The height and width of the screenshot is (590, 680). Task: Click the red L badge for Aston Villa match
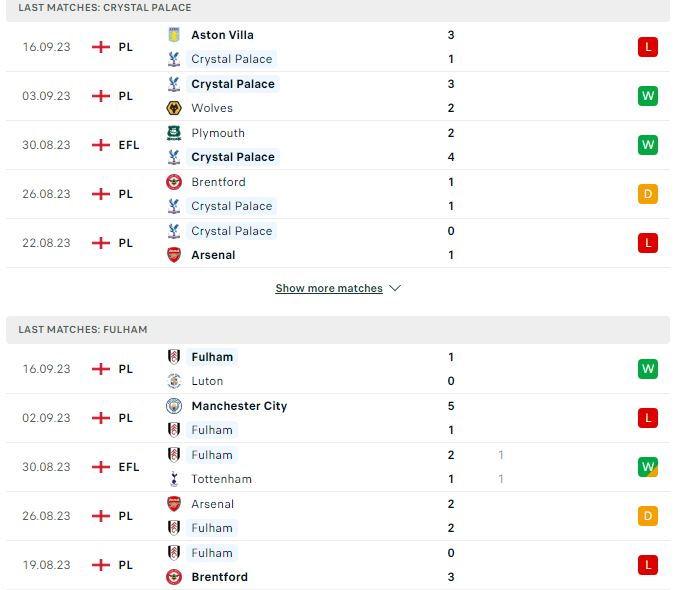coord(648,47)
